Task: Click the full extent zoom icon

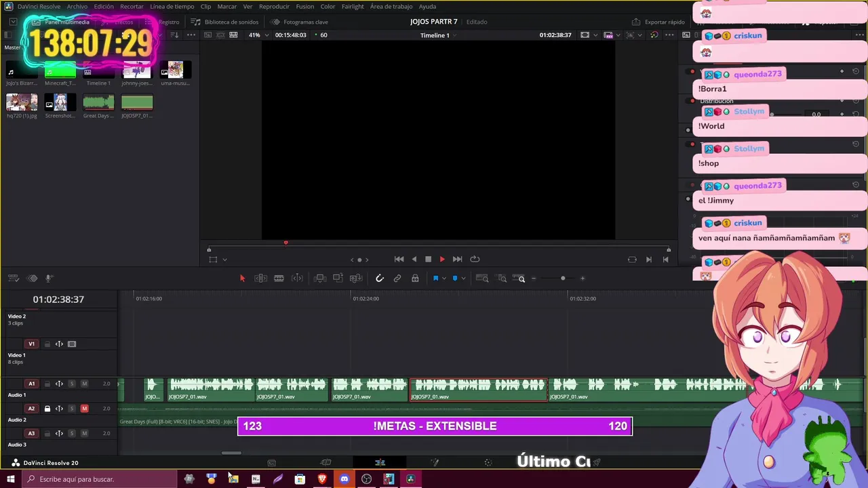Action: point(482,279)
